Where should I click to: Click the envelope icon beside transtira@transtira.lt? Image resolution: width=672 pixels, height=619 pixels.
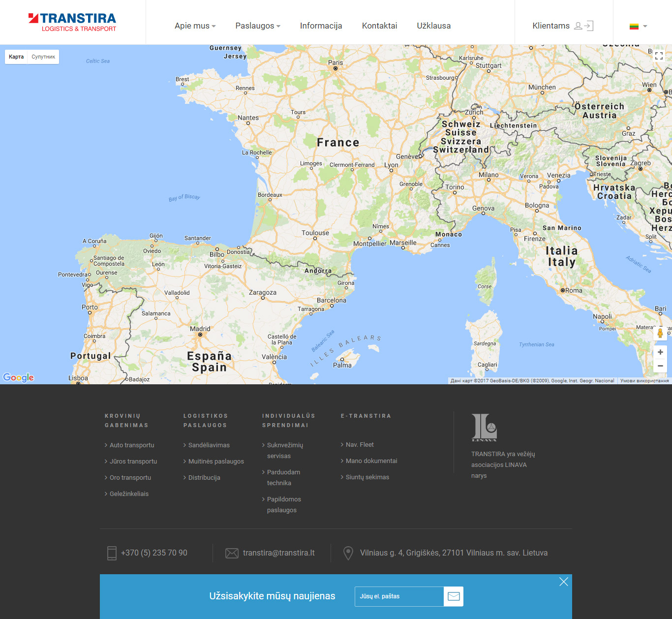click(232, 553)
